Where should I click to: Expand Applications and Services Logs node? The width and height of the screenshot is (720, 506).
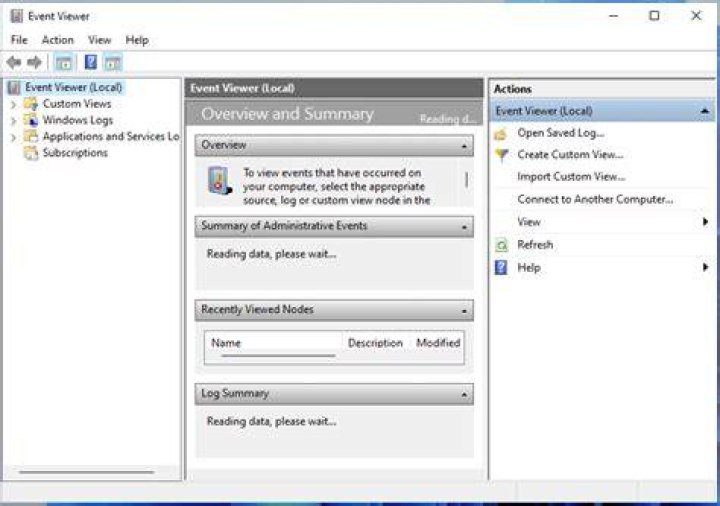pyautogui.click(x=13, y=137)
